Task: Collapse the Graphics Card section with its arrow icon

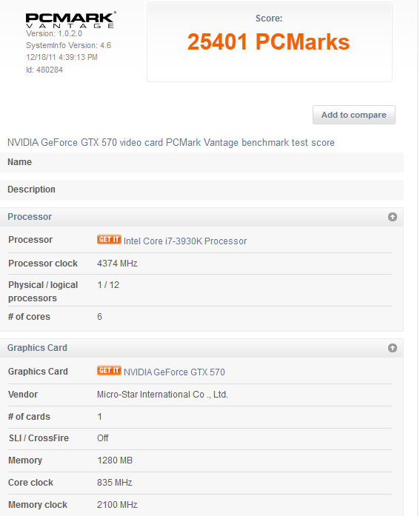Action: click(393, 348)
